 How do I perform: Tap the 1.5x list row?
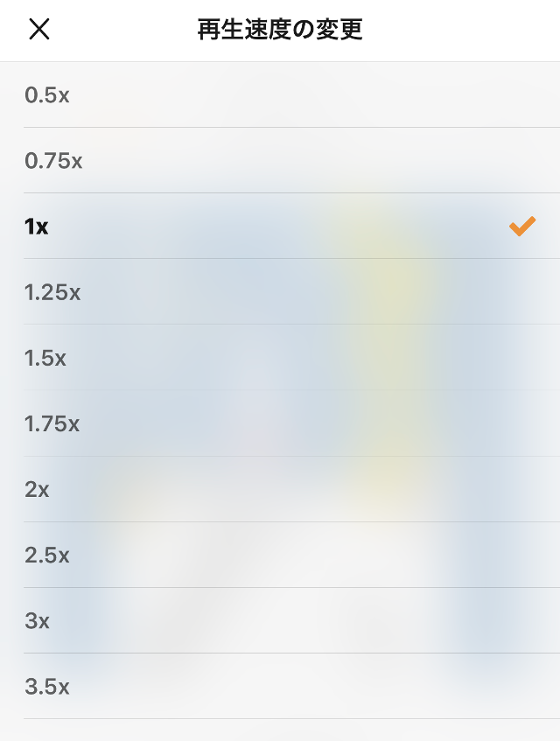tap(280, 358)
